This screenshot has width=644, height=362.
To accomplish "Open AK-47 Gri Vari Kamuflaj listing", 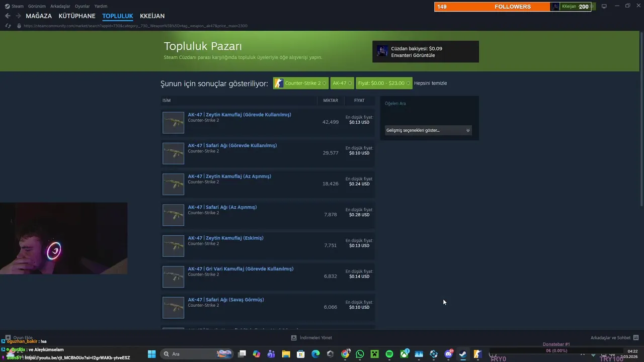I will pyautogui.click(x=240, y=269).
